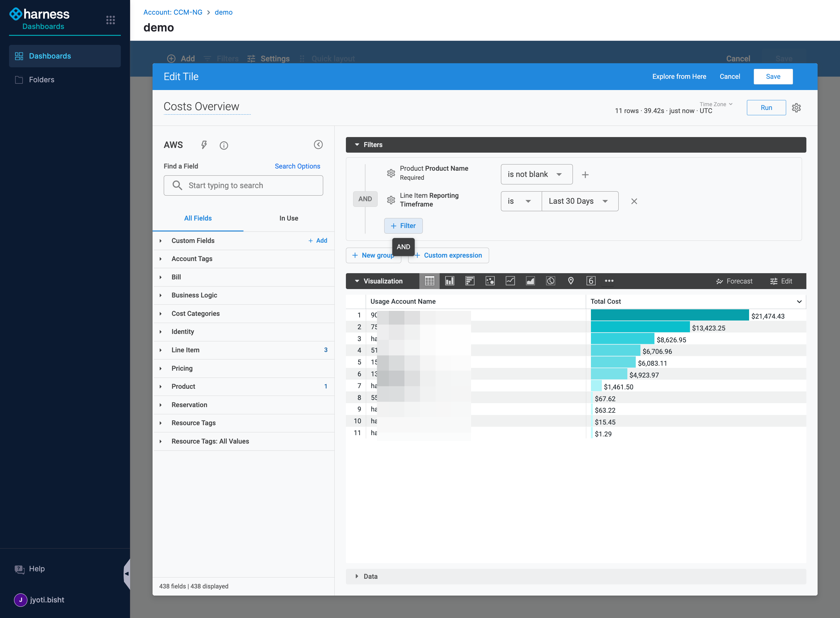Viewport: 840px width, 618px height.
Task: Select the single value visualization icon
Action: coord(591,281)
